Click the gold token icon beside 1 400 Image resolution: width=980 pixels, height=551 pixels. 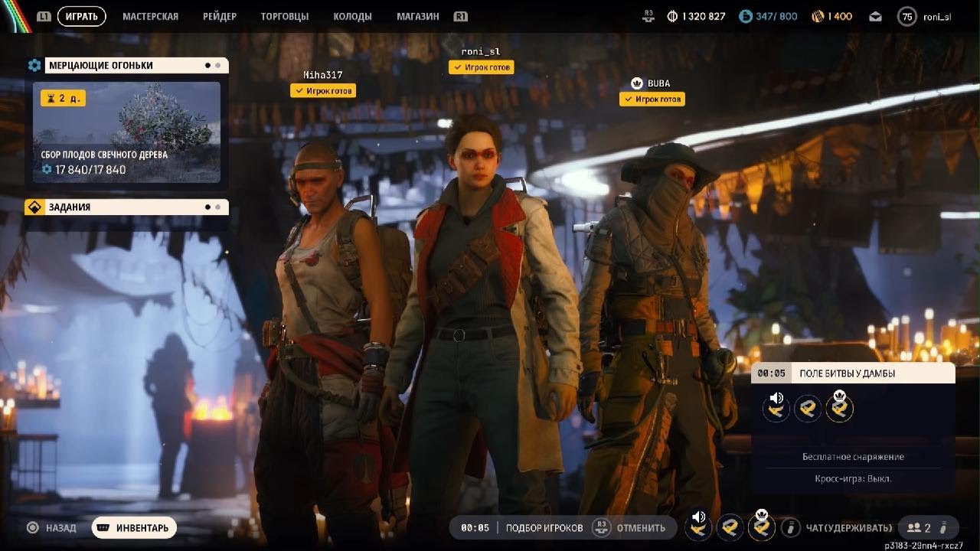(817, 16)
